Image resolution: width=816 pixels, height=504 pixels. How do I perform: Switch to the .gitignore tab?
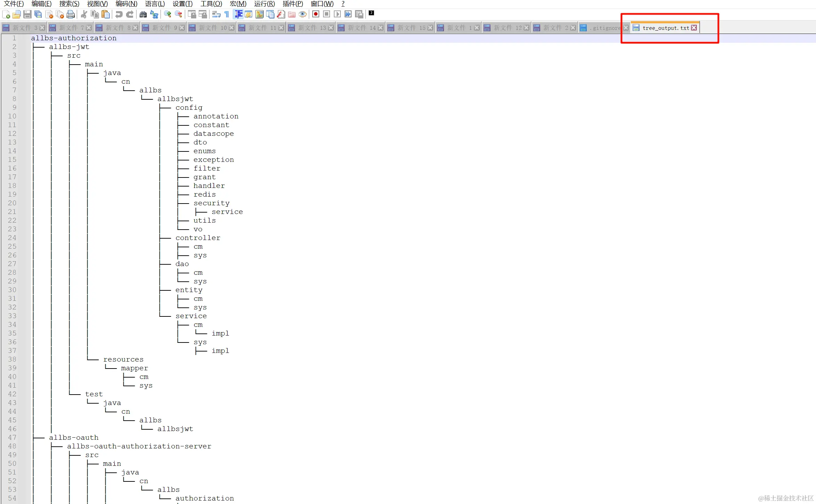605,28
